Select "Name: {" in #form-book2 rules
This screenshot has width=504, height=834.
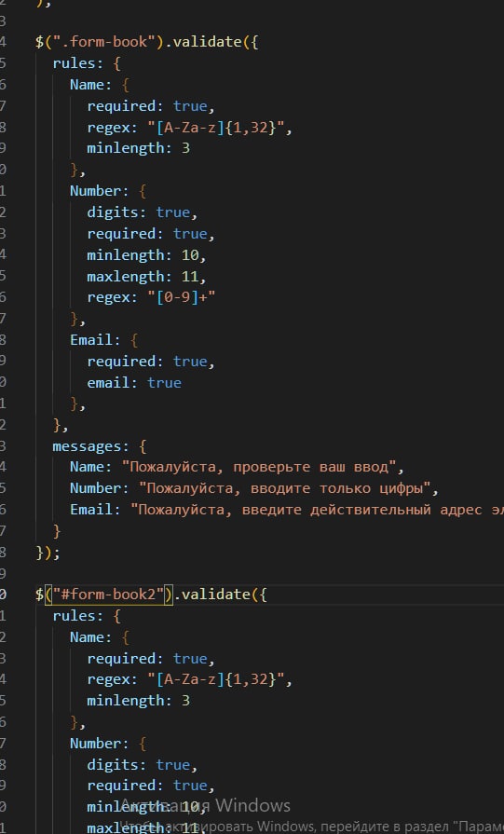(x=100, y=636)
